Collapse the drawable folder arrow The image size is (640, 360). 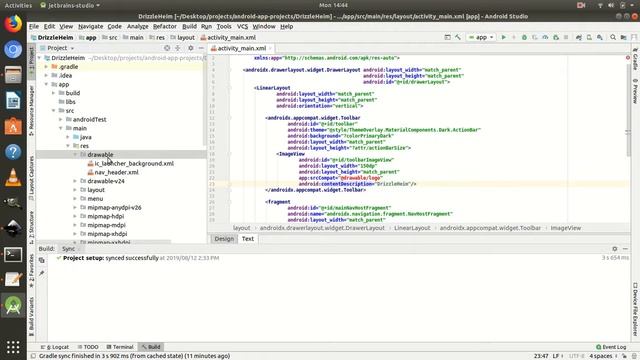75,155
